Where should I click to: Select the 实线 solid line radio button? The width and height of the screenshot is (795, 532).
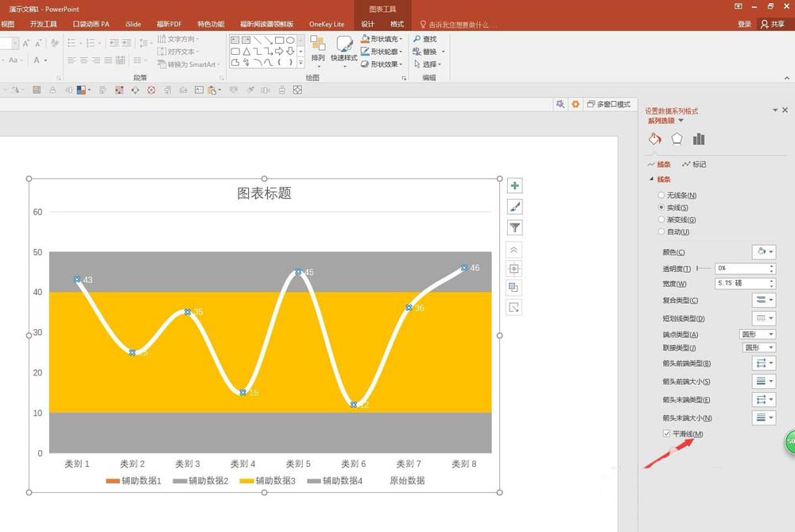click(x=661, y=207)
